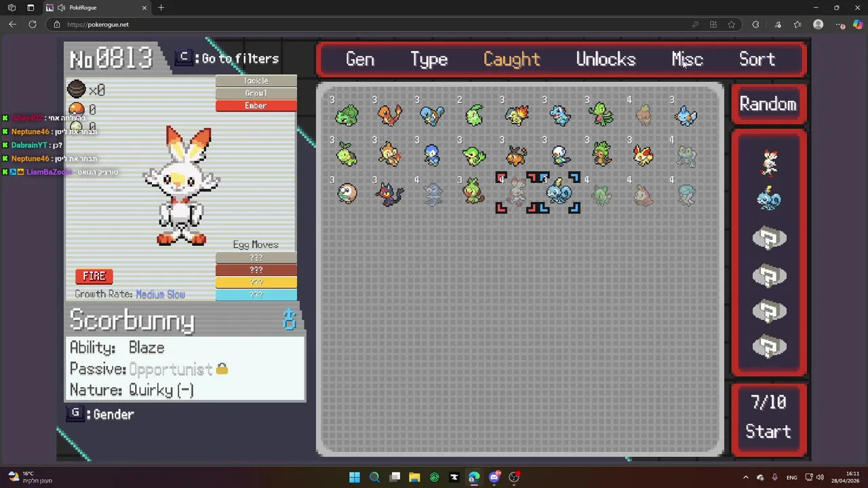The width and height of the screenshot is (868, 488).
Task: Click the red FIRE type badge
Action: [94, 276]
